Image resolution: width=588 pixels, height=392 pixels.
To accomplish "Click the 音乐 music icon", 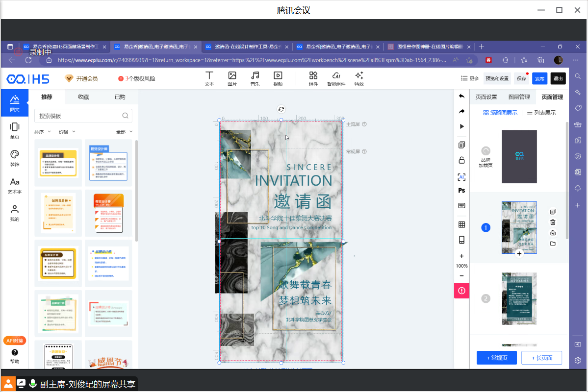I will click(255, 78).
